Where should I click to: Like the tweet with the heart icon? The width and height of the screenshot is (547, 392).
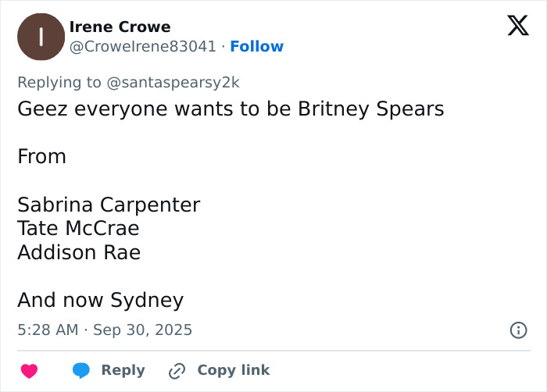[29, 371]
